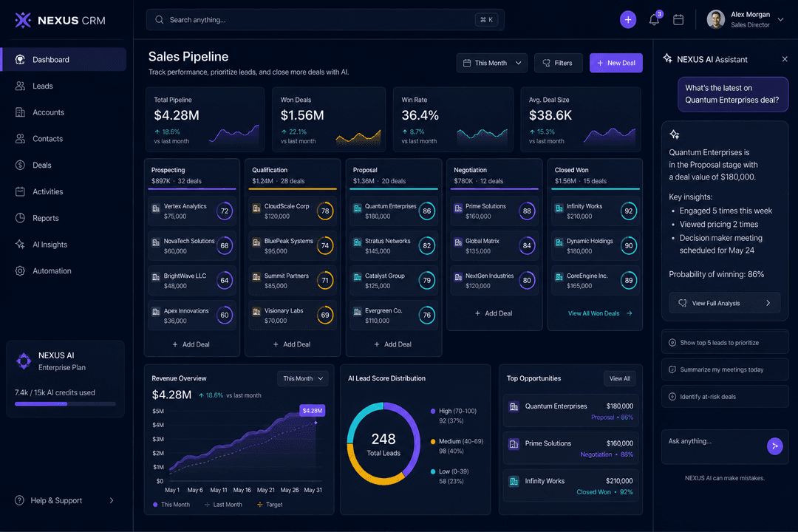Click the Help & Support question icon
Image resolution: width=798 pixels, height=532 pixels.
point(19,500)
